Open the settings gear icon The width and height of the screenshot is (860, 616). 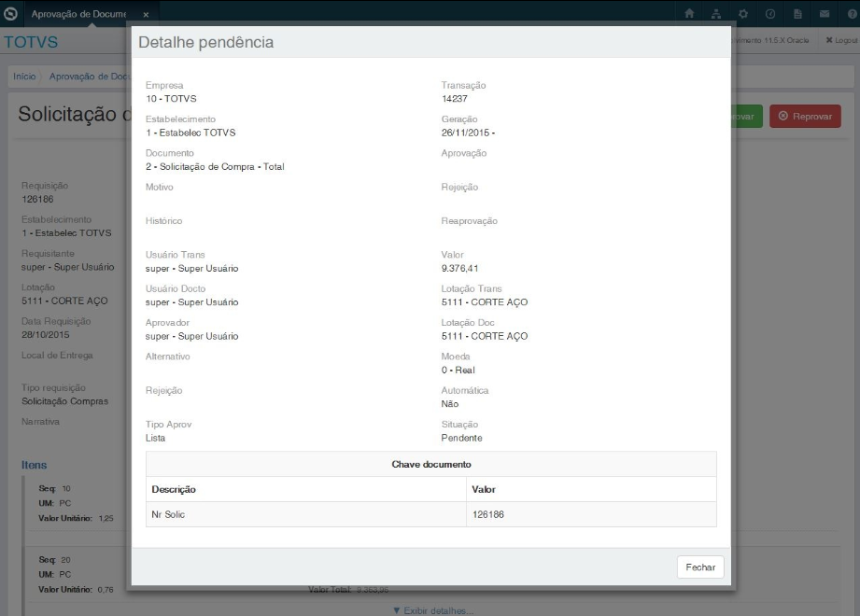743,14
